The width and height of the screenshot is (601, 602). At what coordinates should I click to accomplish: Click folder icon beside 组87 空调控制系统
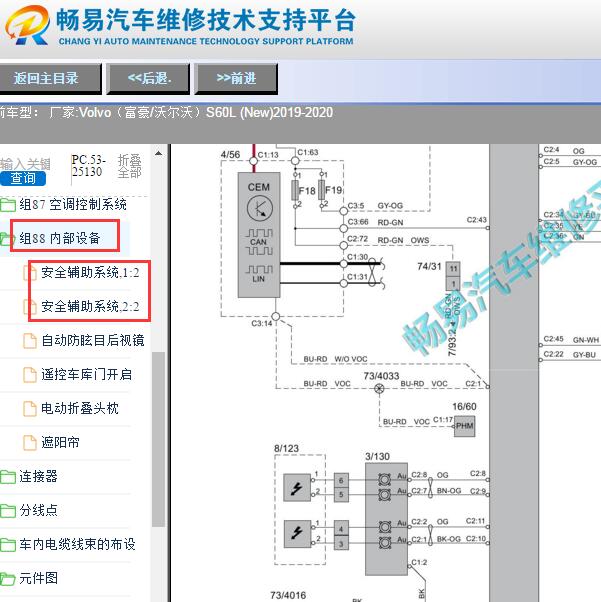8,205
